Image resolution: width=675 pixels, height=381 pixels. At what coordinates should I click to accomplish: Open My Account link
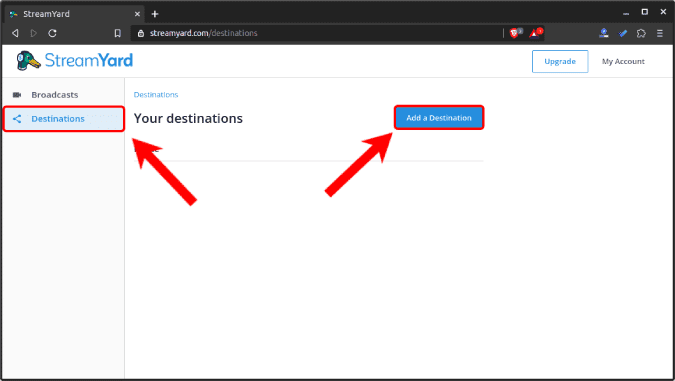point(623,61)
